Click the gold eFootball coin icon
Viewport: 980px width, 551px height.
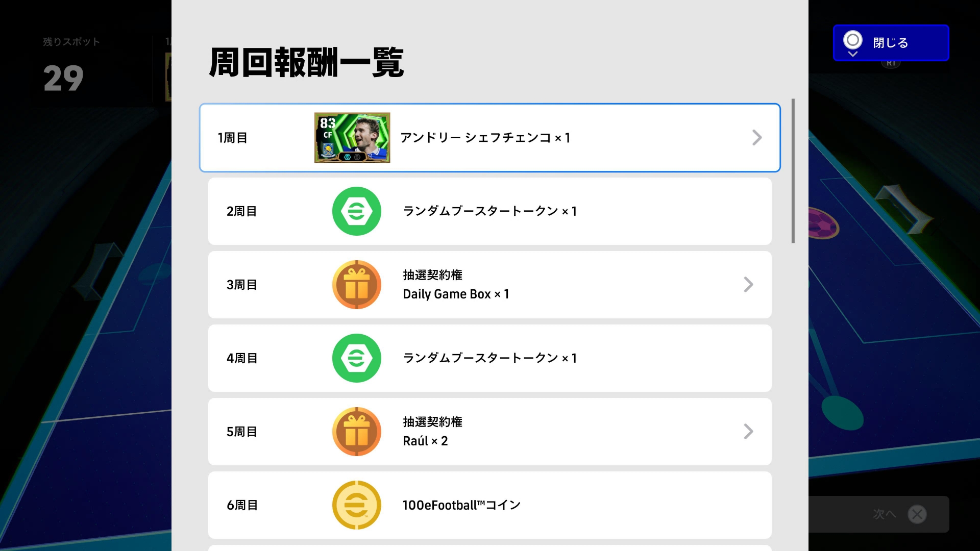click(x=356, y=505)
